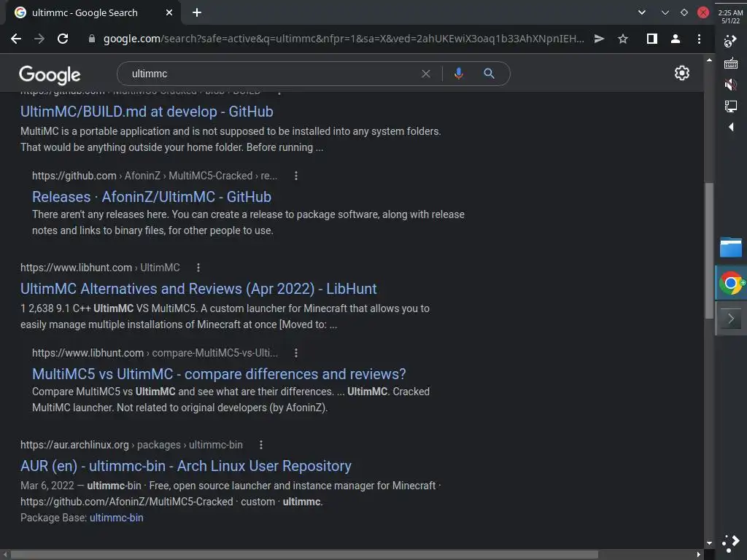Click the gear-arrows tray icon at top
This screenshot has height=560, width=747.
pyautogui.click(x=729, y=42)
